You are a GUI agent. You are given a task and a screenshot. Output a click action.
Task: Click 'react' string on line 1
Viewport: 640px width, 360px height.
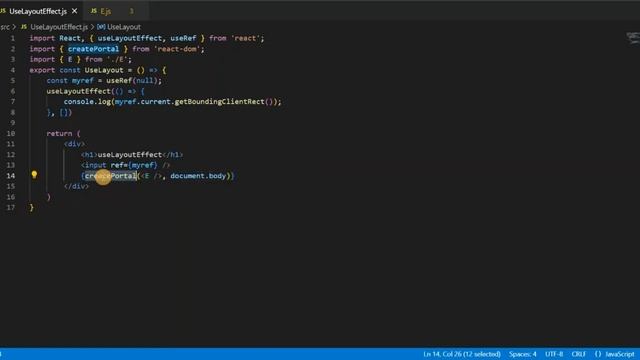(245, 38)
